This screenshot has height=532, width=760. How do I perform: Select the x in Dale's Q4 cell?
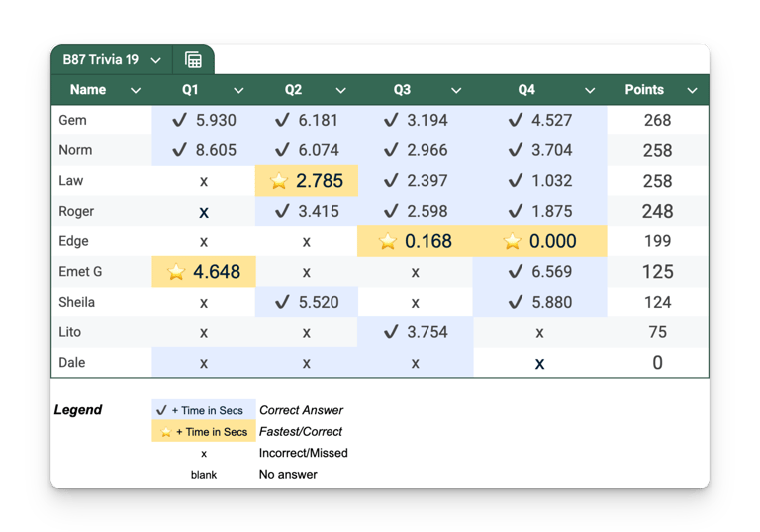coord(539,363)
